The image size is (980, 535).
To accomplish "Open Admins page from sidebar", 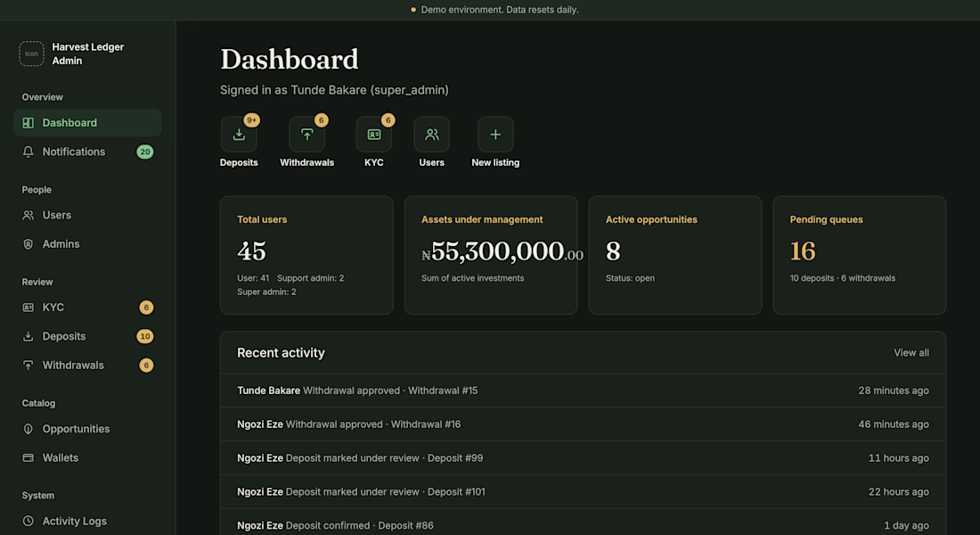I will point(87,244).
